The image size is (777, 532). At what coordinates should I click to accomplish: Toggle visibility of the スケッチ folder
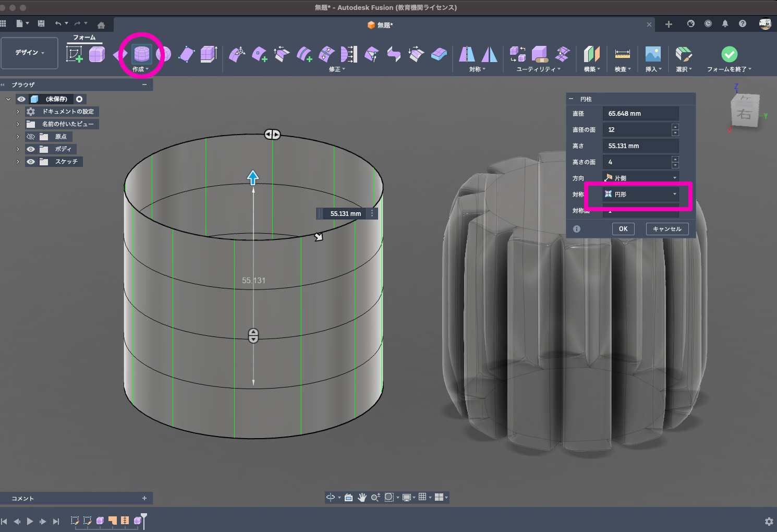pos(31,162)
